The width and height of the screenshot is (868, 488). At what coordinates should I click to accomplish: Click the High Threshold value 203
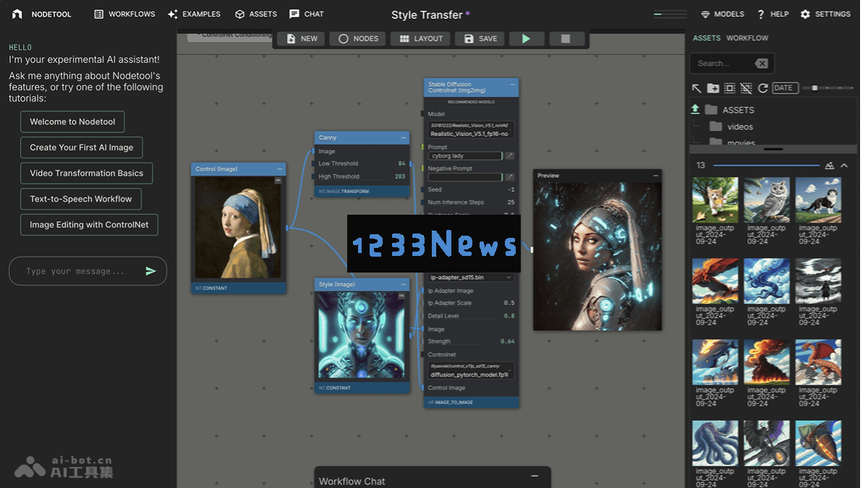coord(400,176)
